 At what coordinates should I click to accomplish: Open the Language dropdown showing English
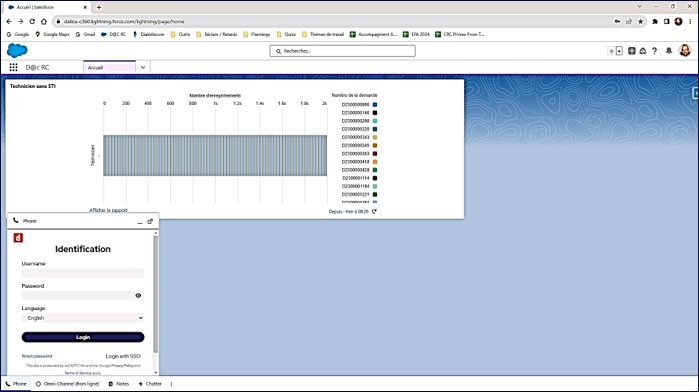point(83,318)
